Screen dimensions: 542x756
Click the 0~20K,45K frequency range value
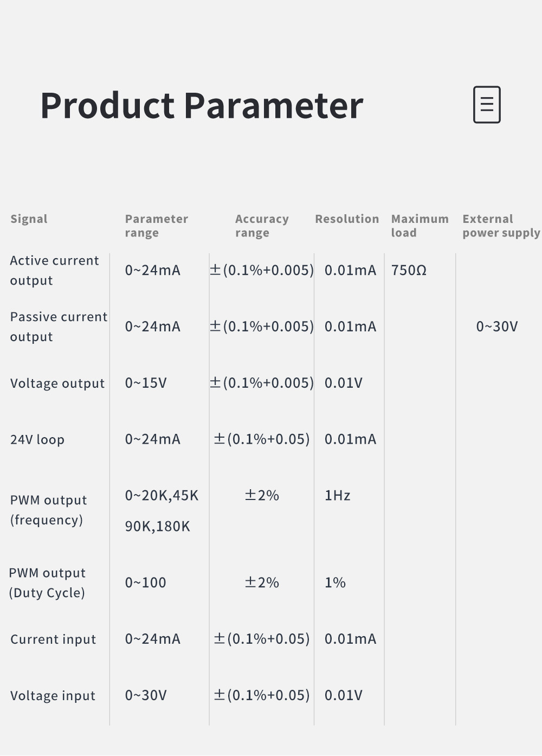pos(162,496)
